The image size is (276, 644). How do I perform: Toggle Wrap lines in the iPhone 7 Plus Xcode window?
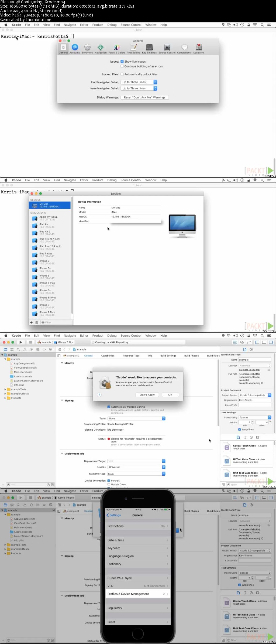(240, 430)
